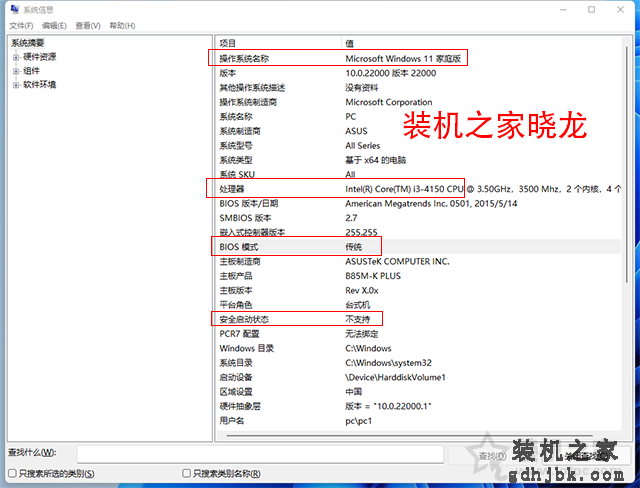Select the 系统型号 All Series row

click(418, 145)
